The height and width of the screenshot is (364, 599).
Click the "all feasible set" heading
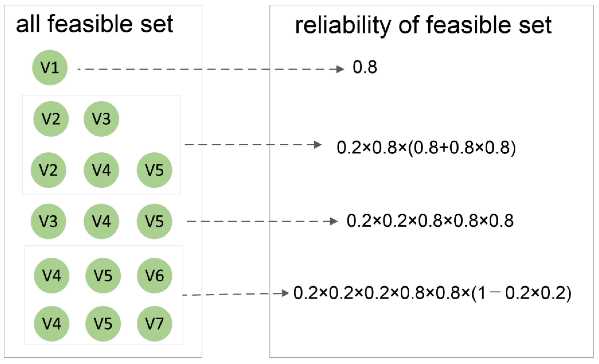[x=95, y=24]
